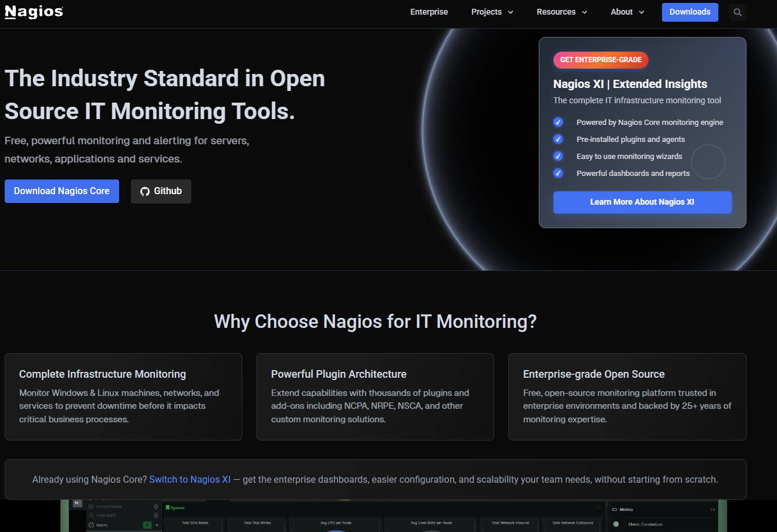Screen dimensions: 777x532
Task: Click green plus button beside Rooms
Action: click(147, 525)
